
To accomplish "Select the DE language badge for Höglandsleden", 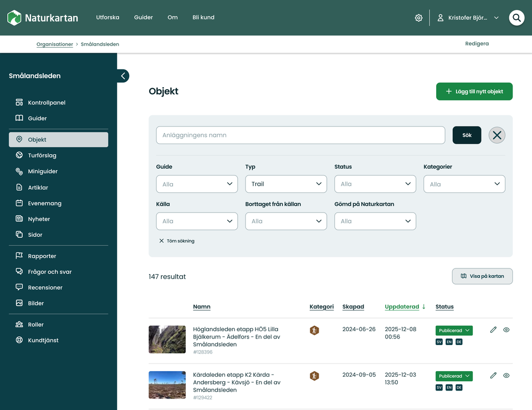I will (x=459, y=342).
